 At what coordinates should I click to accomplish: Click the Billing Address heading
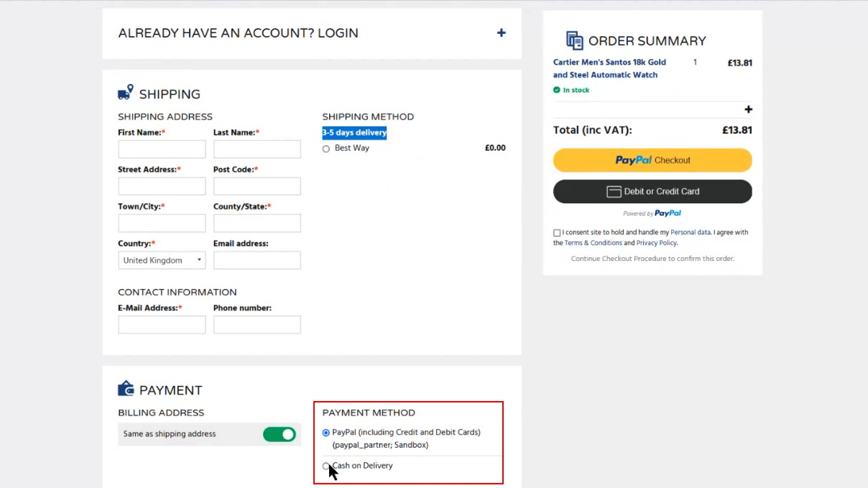click(161, 413)
